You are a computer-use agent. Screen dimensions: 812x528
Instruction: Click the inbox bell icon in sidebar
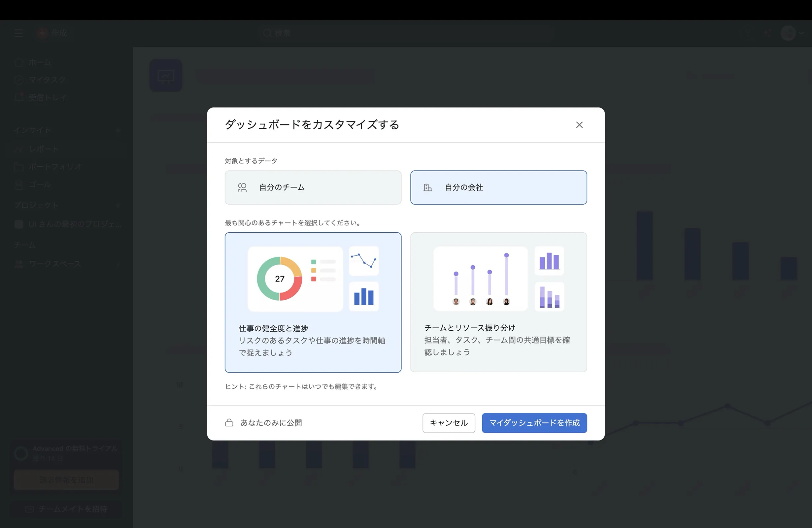(x=19, y=97)
